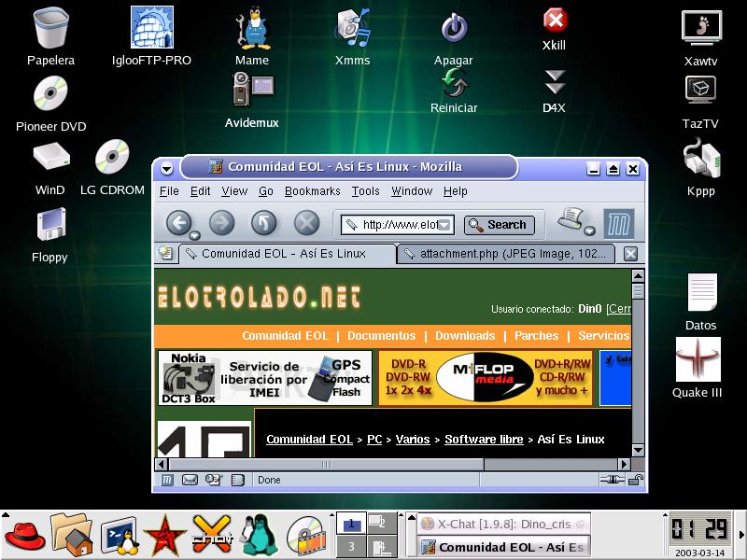
Task: Click the Search button
Action: tap(500, 225)
